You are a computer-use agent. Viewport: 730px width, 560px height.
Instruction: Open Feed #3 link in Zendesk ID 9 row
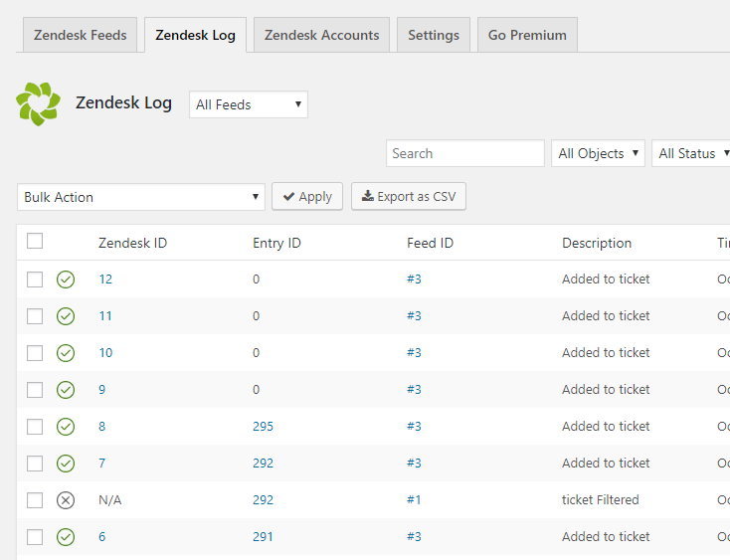414,389
